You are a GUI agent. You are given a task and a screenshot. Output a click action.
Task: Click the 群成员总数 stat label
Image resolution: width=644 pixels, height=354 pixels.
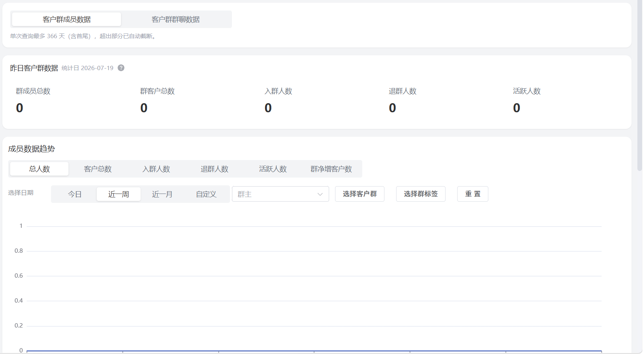point(33,91)
